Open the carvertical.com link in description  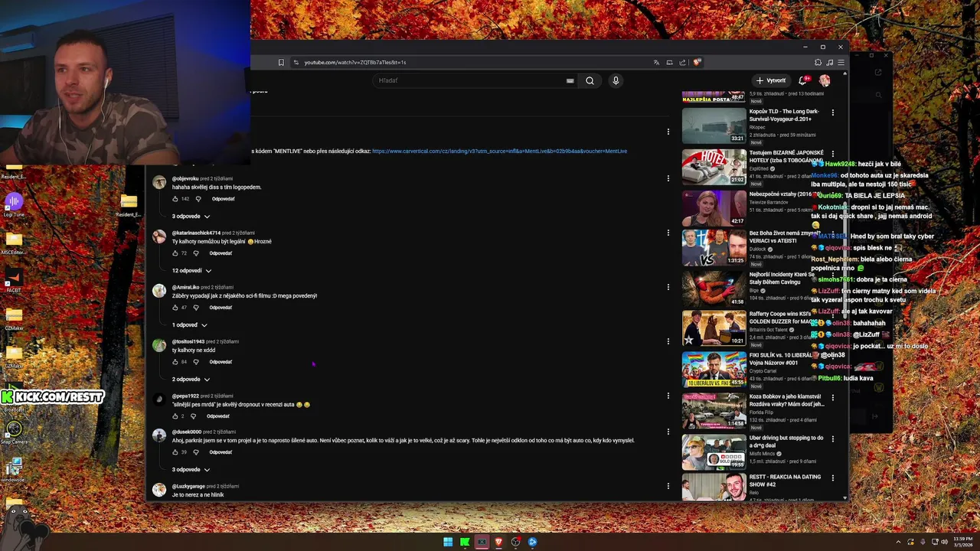click(499, 152)
